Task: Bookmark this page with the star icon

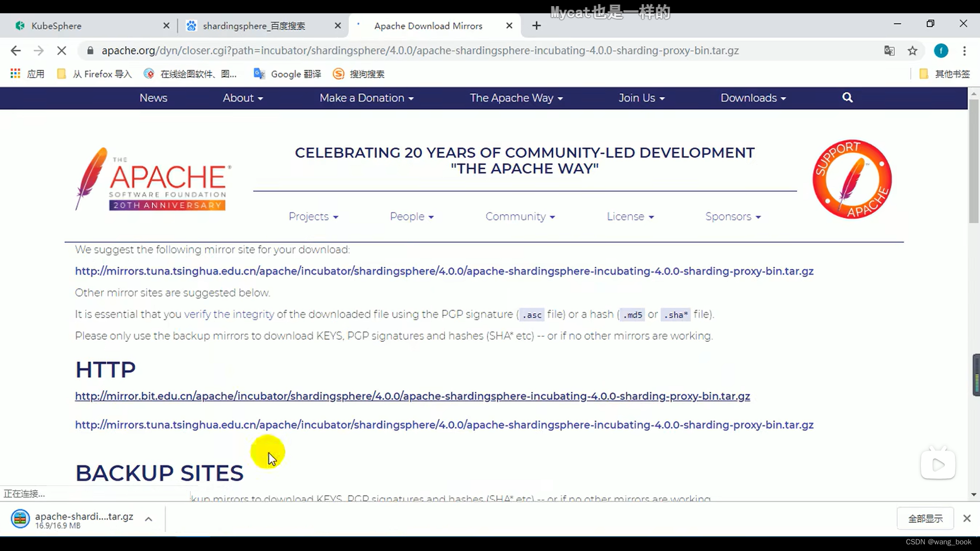Action: (913, 51)
